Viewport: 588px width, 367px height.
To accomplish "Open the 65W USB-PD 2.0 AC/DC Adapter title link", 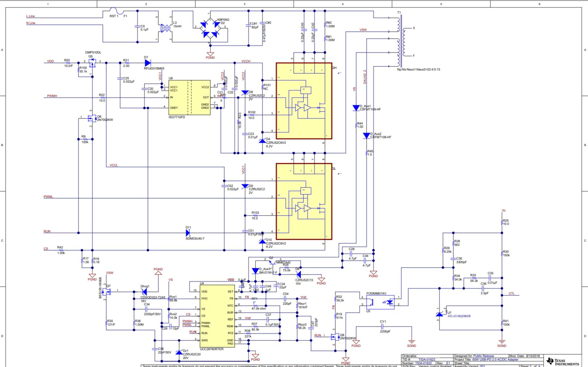I will (x=495, y=359).
